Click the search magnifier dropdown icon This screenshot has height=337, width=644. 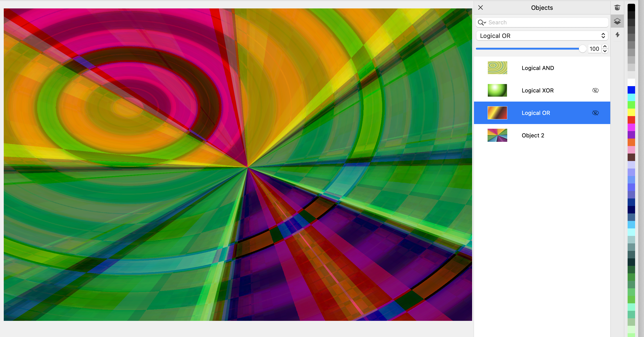click(x=482, y=22)
